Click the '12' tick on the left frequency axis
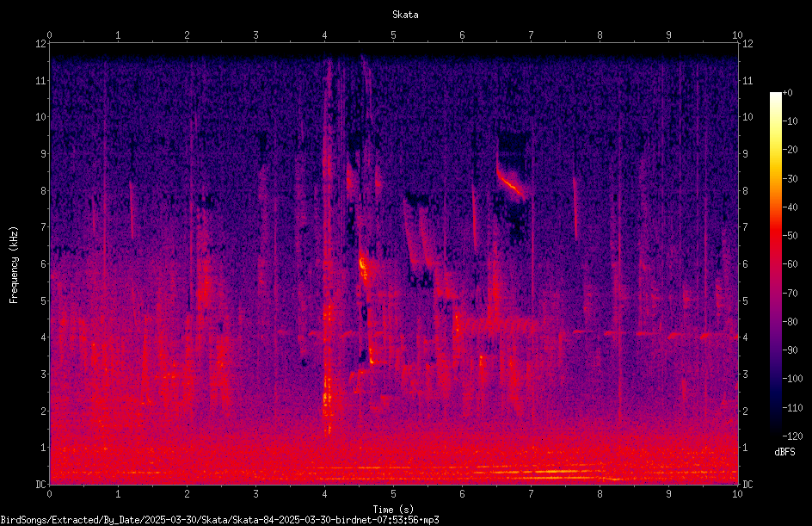The height and width of the screenshot is (526, 812). tap(40, 44)
